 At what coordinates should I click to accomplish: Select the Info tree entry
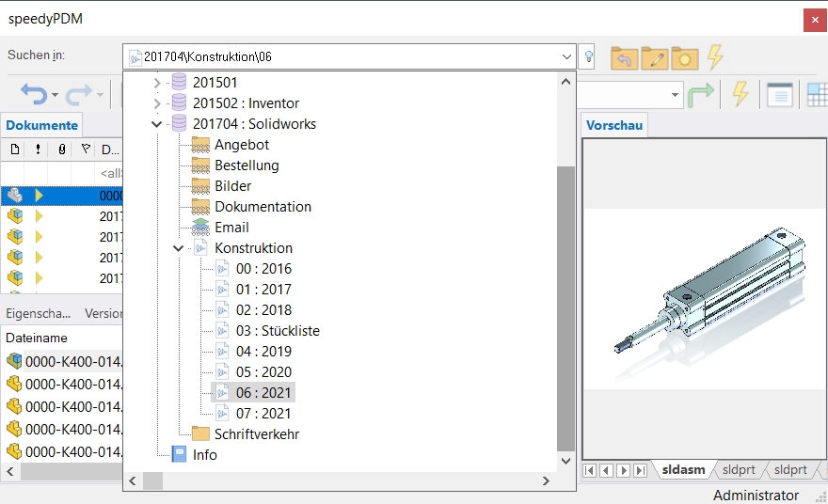(x=204, y=455)
